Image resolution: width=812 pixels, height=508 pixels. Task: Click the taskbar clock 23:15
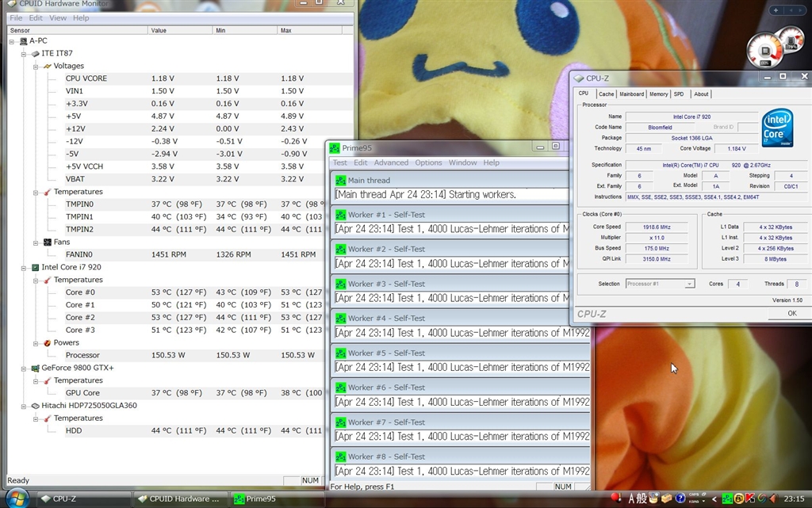click(794, 499)
